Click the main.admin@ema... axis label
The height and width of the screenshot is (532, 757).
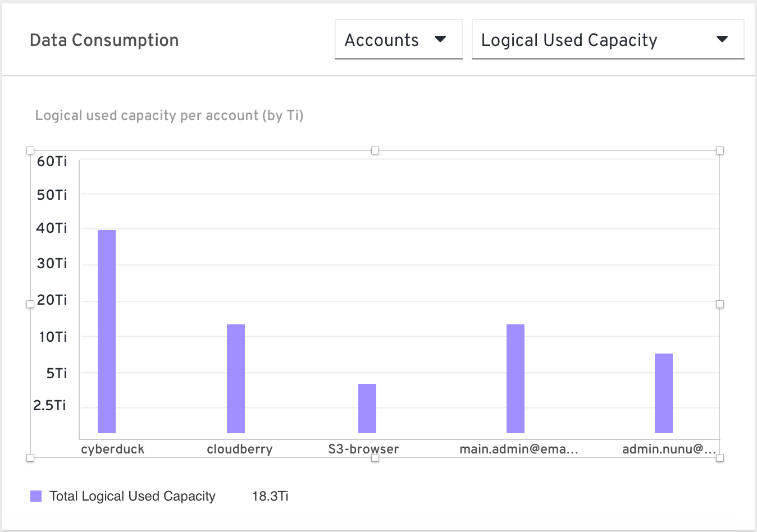pos(519,449)
